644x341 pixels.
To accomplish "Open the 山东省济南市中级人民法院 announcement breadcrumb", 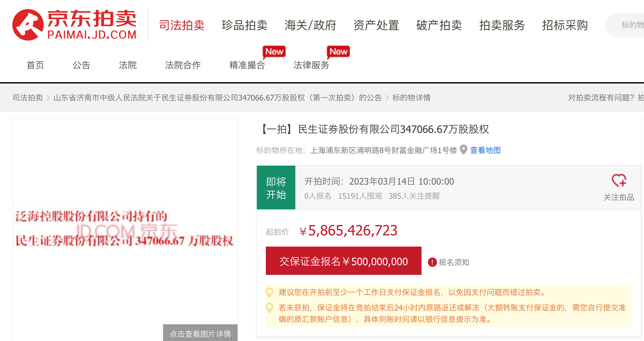I will (218, 98).
